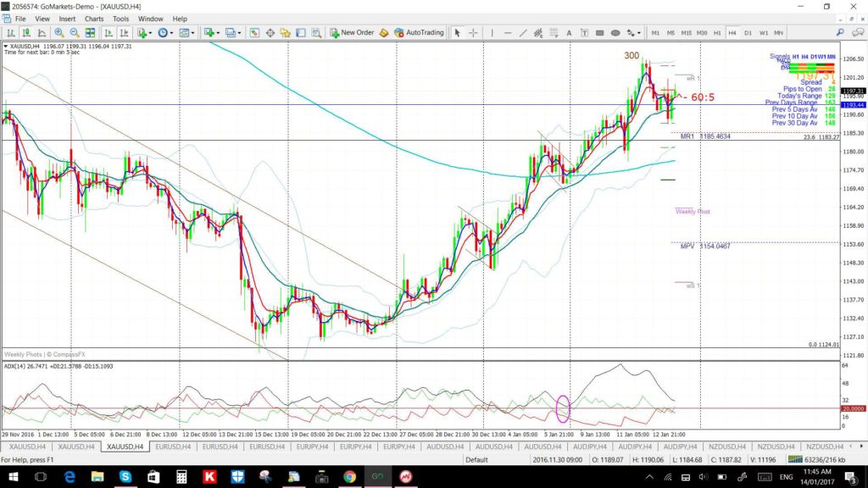Select the horizontal line drawing tool

[507, 33]
